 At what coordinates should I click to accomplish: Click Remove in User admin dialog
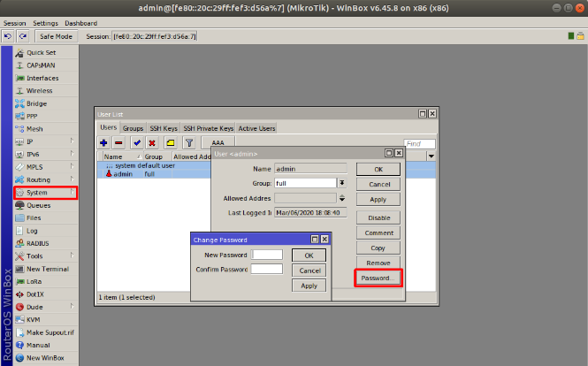point(378,263)
